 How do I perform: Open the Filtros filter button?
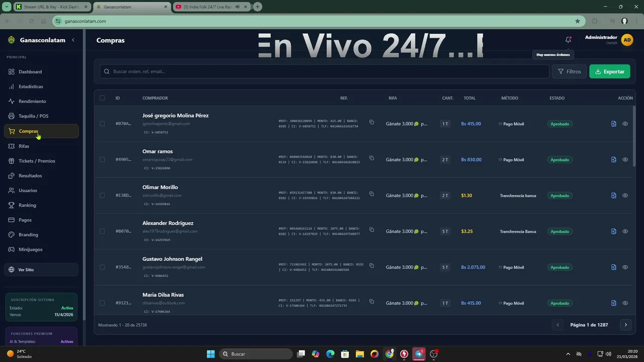pyautogui.click(x=569, y=71)
